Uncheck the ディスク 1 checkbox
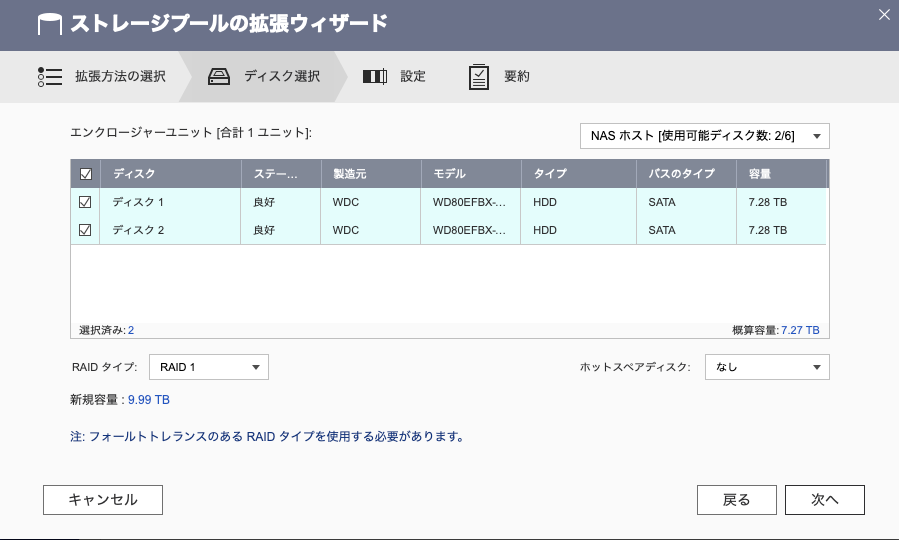The width and height of the screenshot is (899, 540). point(85,202)
